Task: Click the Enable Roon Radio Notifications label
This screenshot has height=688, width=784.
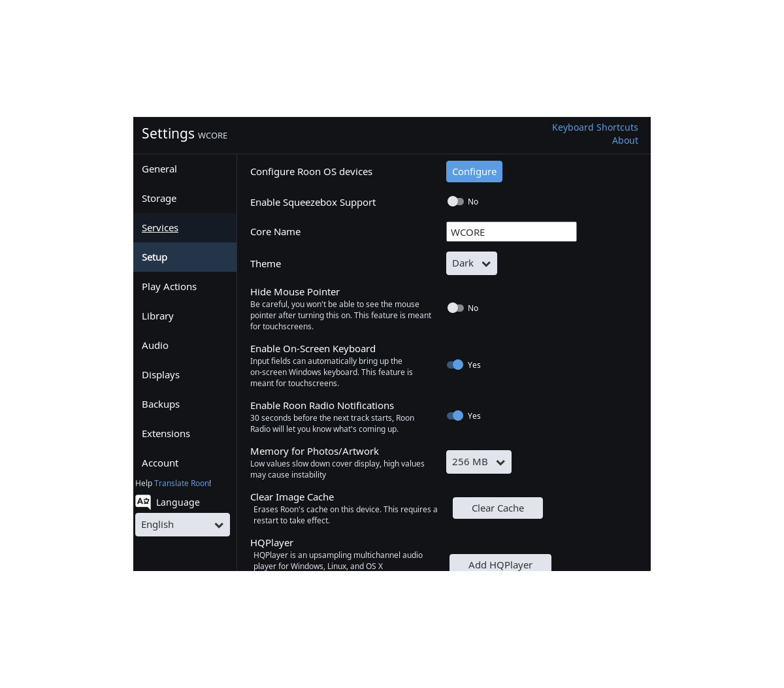Action: pos(322,406)
